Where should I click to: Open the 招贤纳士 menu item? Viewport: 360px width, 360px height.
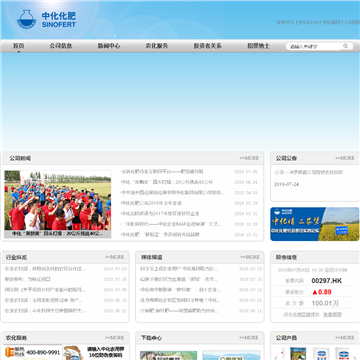[x=258, y=46]
